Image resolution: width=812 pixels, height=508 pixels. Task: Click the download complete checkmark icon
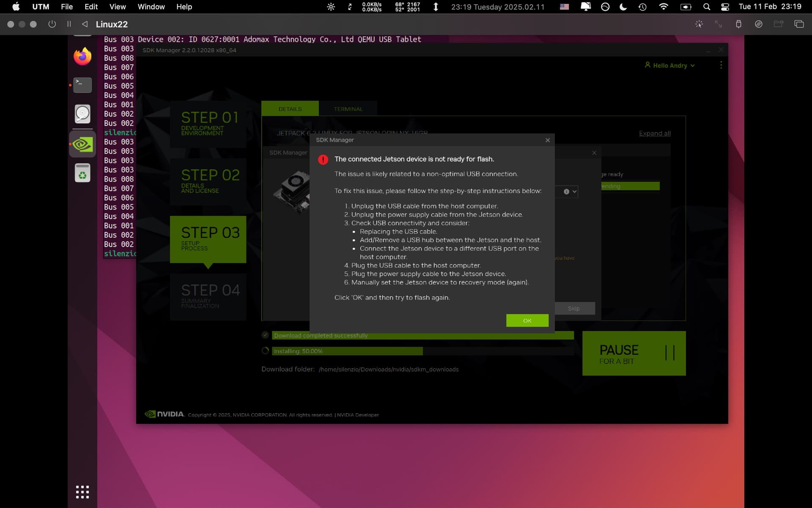tap(265, 335)
